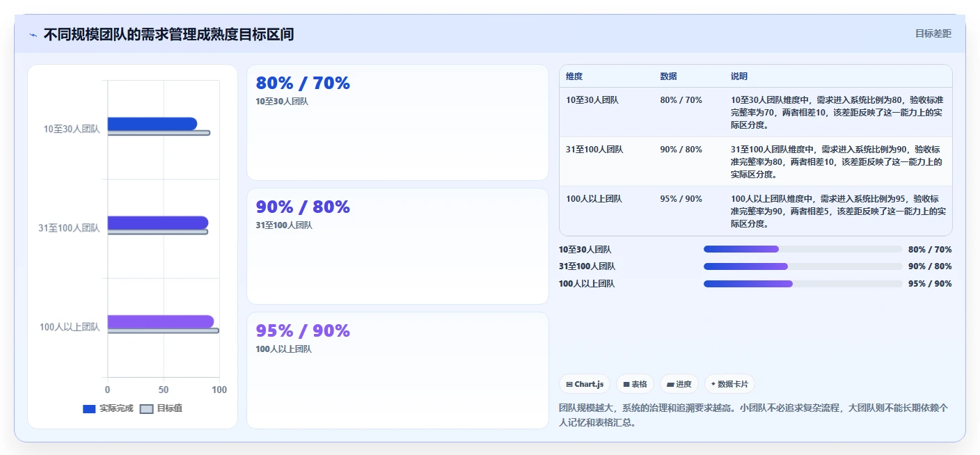This screenshot has height=455, width=980.
Task: Click the blue 实际完成 legend color box
Action: 89,409
